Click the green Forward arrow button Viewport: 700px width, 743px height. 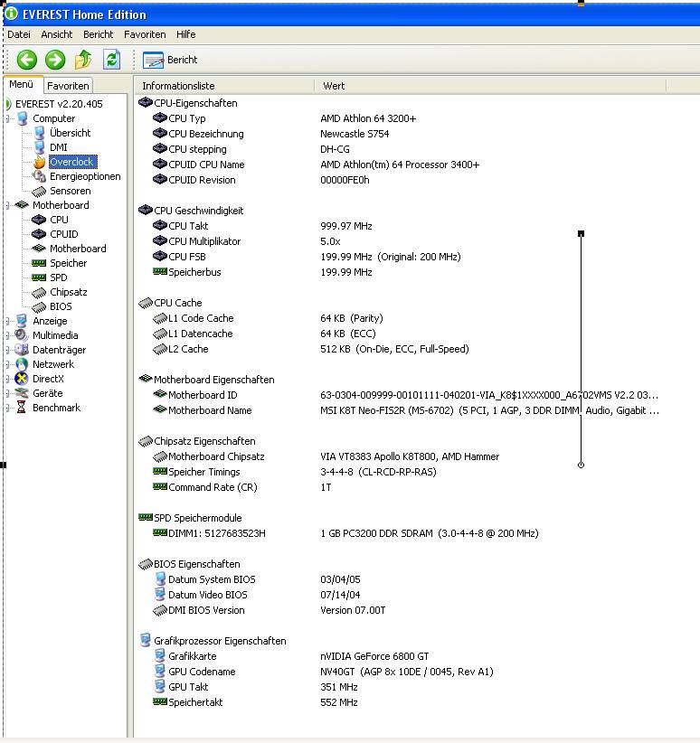[55, 60]
